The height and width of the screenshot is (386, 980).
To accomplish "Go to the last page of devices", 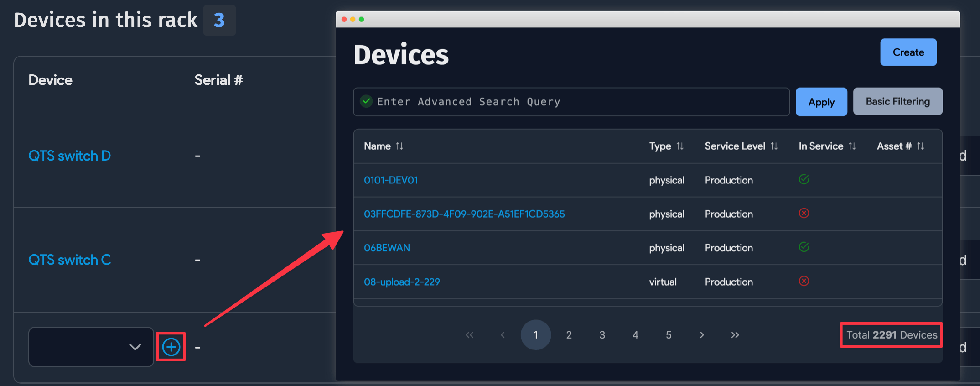I will [735, 335].
